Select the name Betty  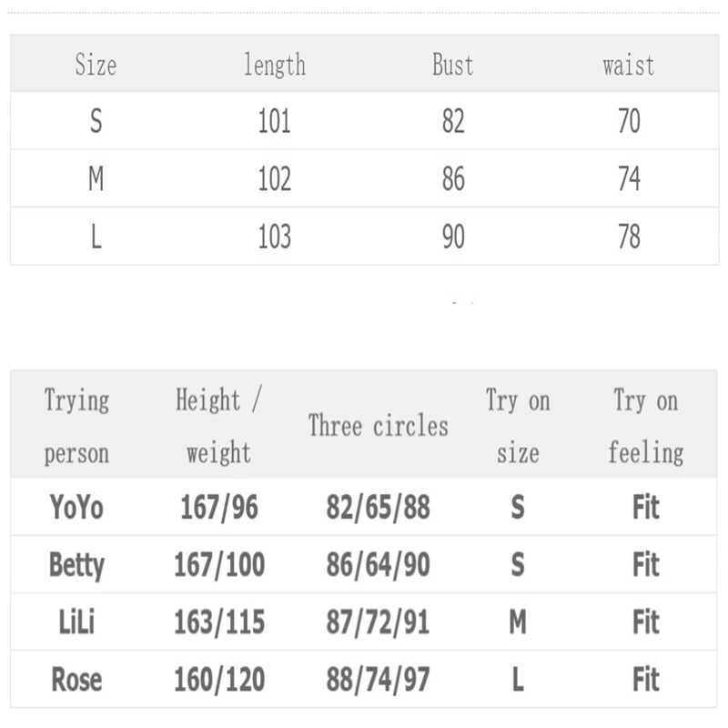76,565
